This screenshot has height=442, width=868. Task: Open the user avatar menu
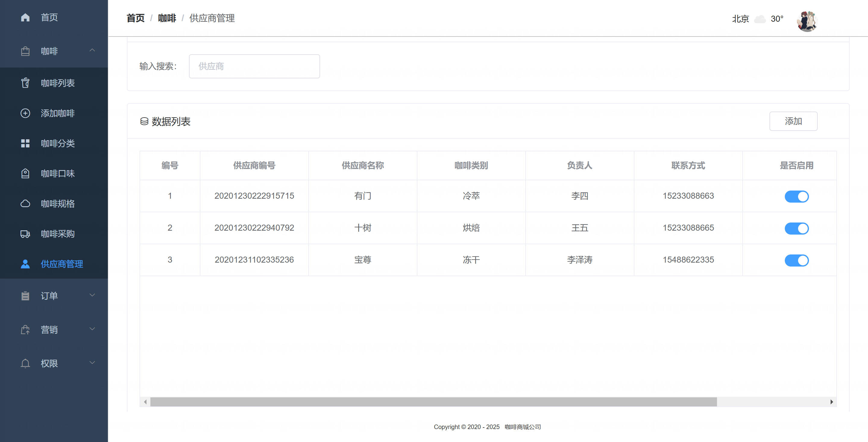(807, 21)
